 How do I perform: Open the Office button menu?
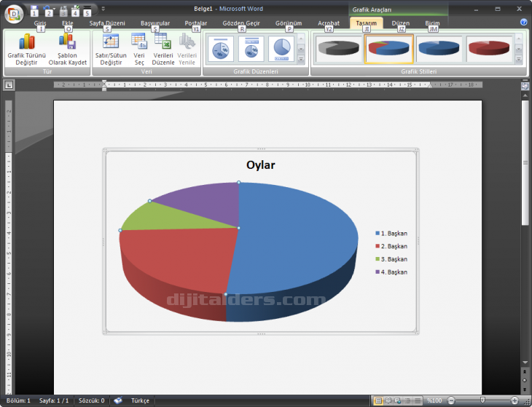pos(14,14)
